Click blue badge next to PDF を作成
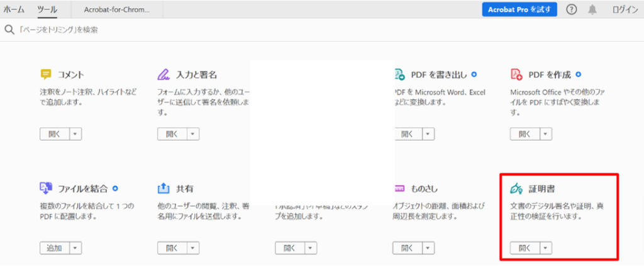The width and height of the screenshot is (644, 266). 579,75
